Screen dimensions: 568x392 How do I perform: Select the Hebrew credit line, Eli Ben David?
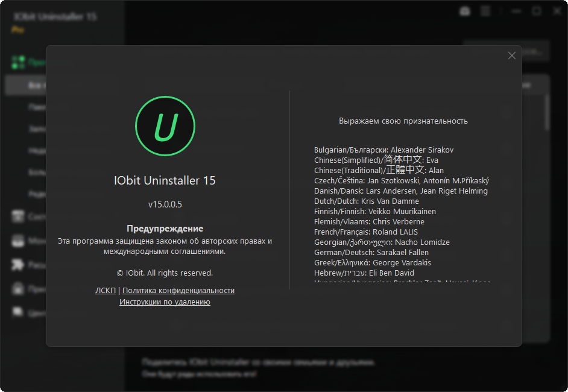[x=364, y=273]
